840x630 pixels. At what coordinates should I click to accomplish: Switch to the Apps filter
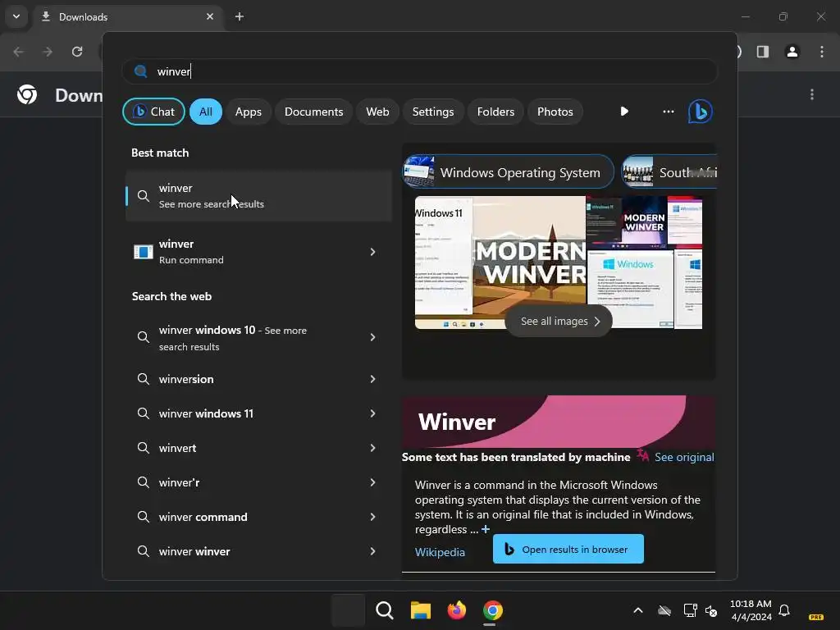(x=248, y=112)
